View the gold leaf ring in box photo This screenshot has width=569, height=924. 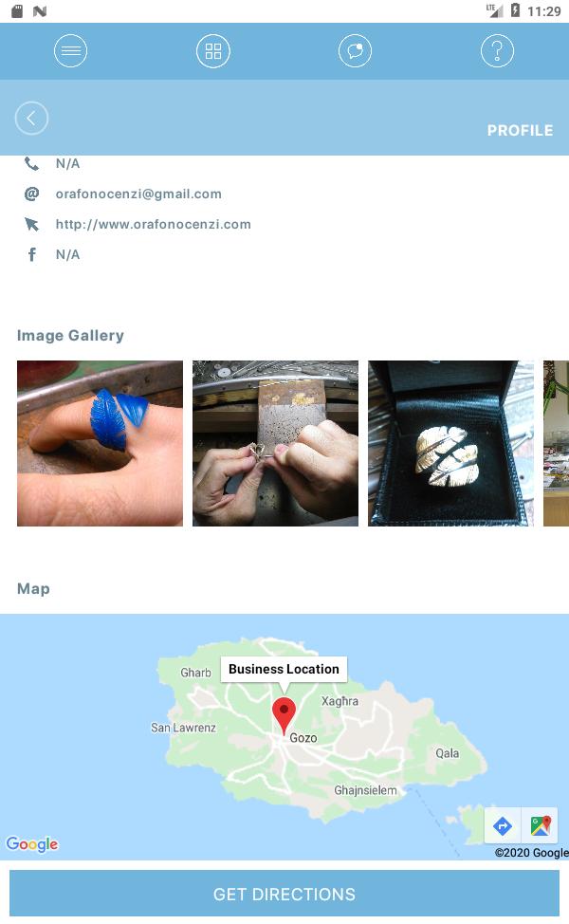450,444
